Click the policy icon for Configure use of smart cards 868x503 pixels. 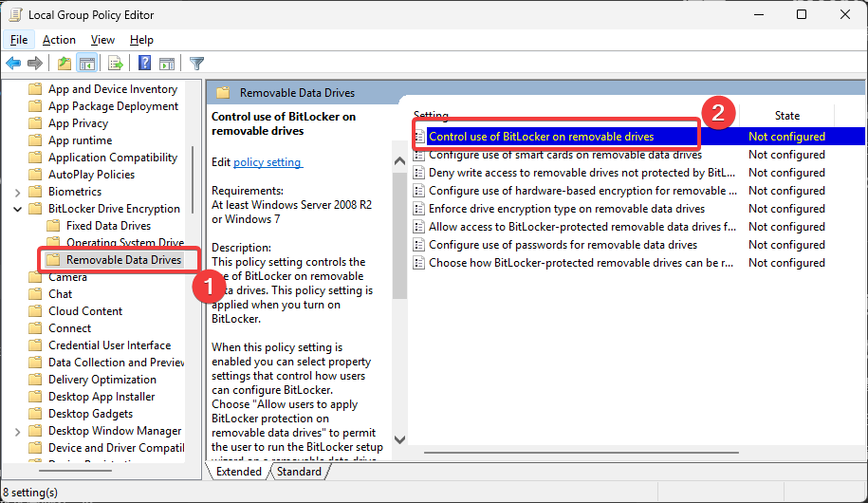click(x=419, y=155)
